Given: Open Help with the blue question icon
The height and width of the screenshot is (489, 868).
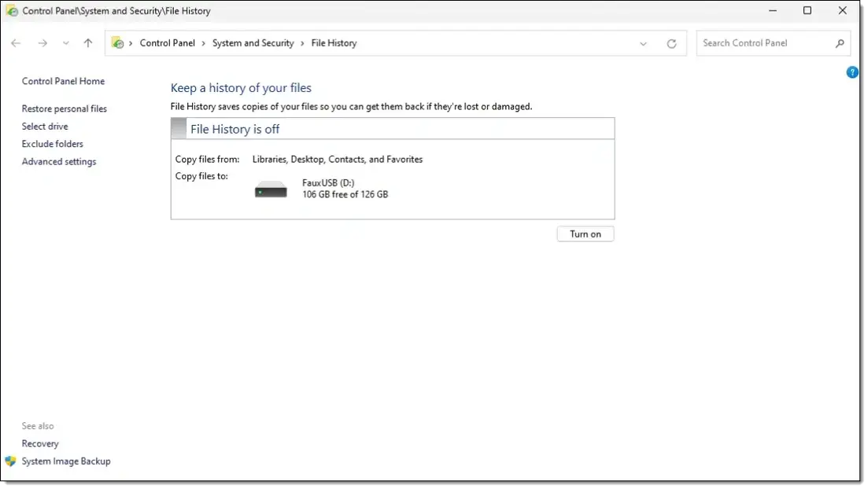Looking at the screenshot, I should click(x=852, y=72).
